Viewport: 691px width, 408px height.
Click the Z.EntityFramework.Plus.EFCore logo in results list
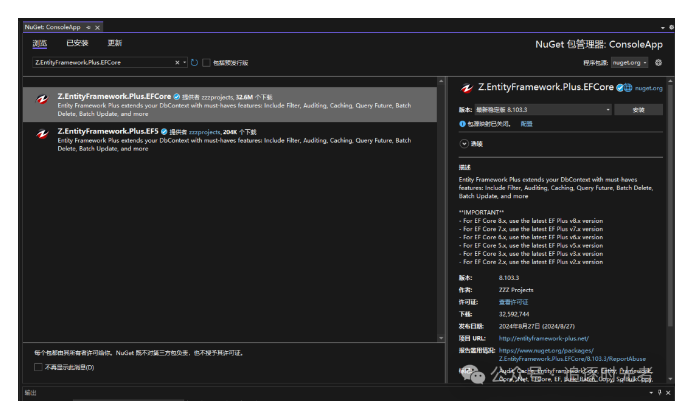[x=42, y=100]
